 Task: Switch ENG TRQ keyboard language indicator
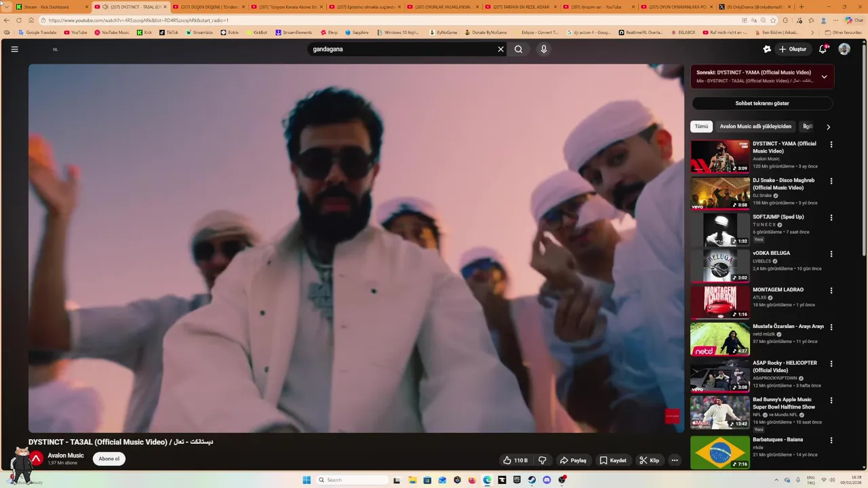810,480
